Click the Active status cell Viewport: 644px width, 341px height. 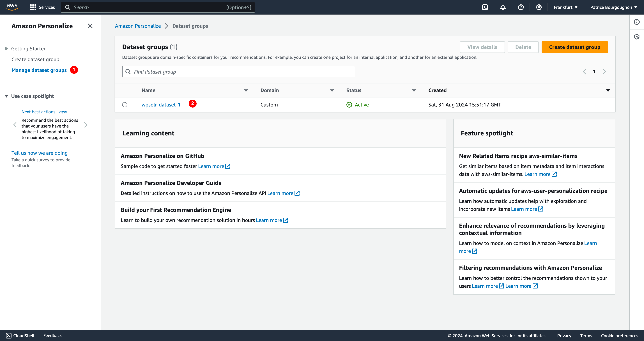(x=358, y=104)
